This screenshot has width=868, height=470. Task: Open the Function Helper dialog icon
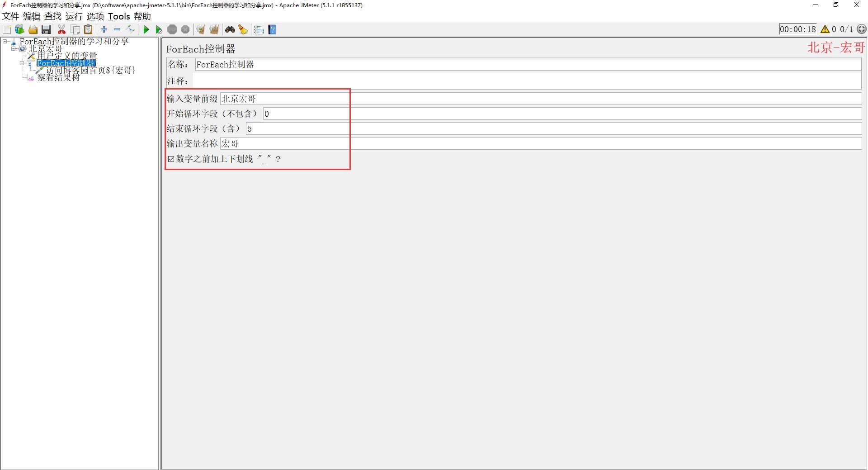[259, 29]
